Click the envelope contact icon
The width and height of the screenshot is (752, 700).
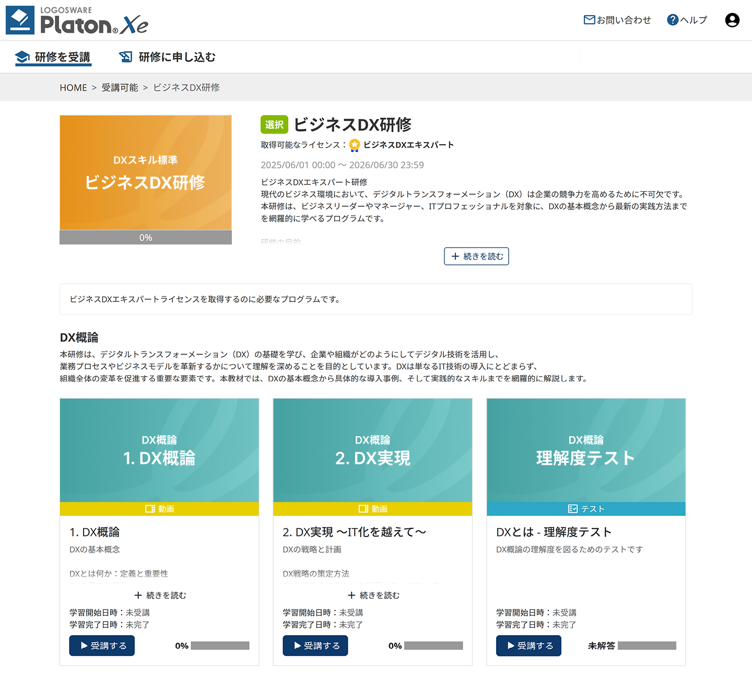589,20
